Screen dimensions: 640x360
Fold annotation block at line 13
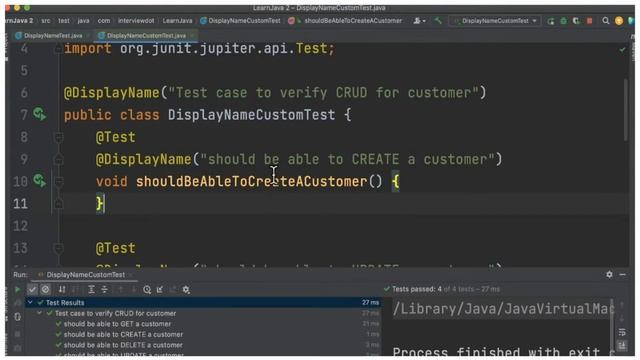click(58, 248)
